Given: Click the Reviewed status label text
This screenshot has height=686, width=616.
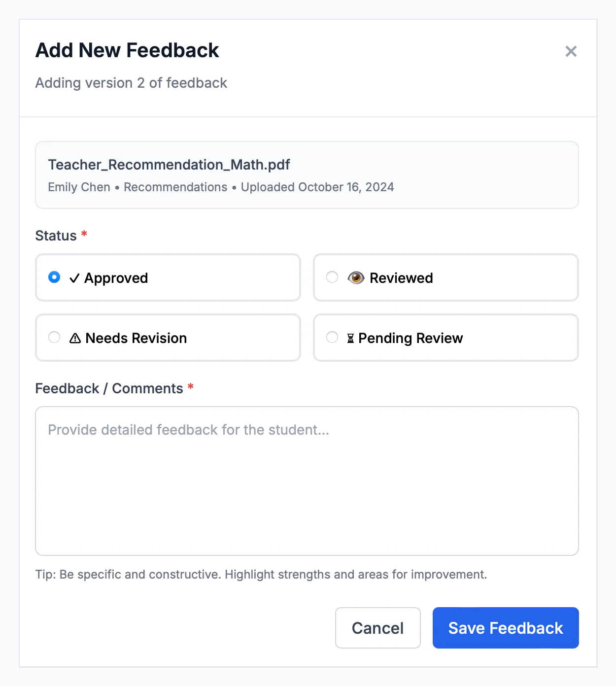Looking at the screenshot, I should (x=401, y=278).
